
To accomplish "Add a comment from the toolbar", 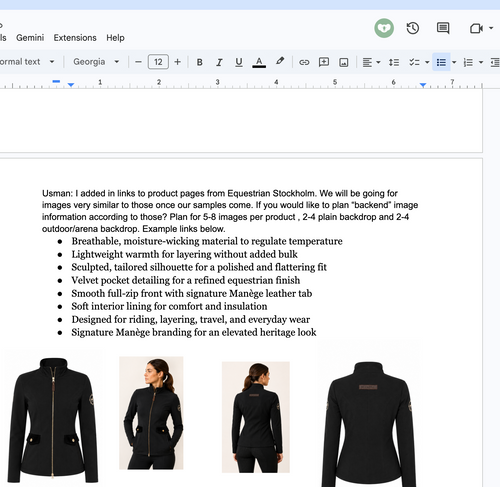I will [324, 62].
